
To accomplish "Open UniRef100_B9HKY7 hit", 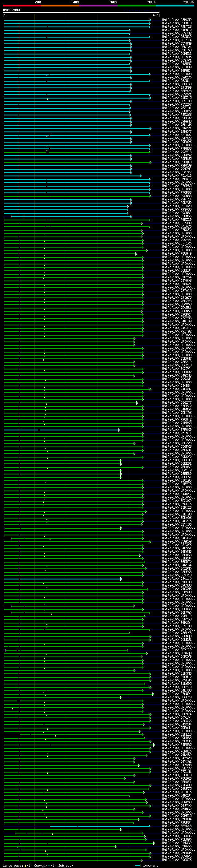I will (177, 131).
